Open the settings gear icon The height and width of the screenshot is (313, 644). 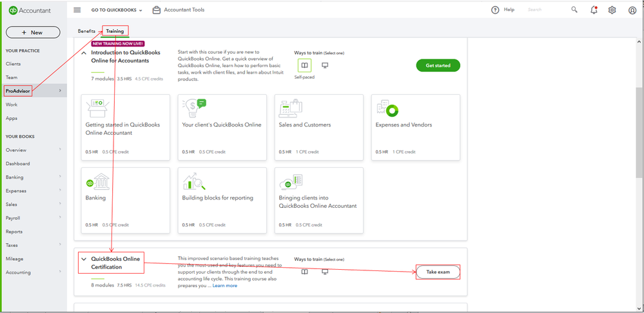point(612,10)
